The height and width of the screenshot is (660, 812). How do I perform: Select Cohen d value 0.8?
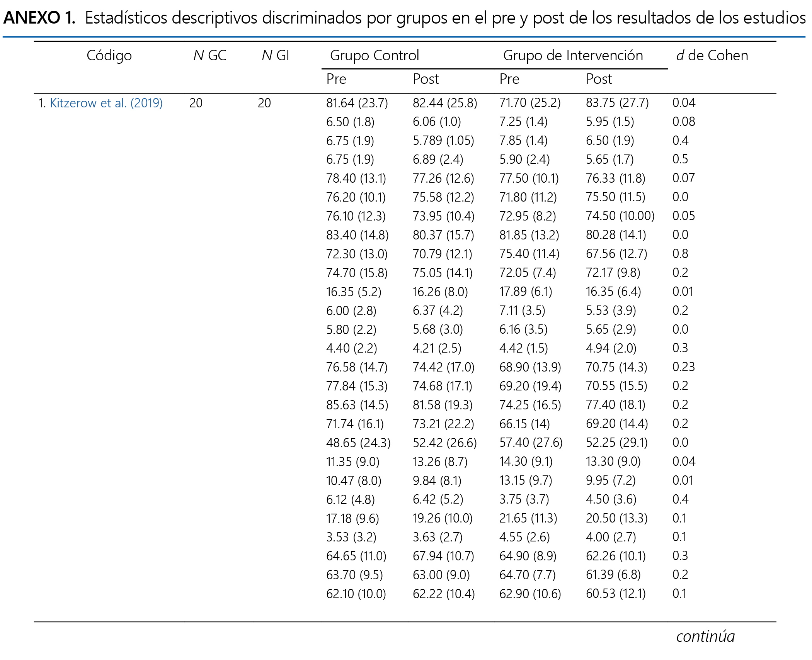pos(680,254)
